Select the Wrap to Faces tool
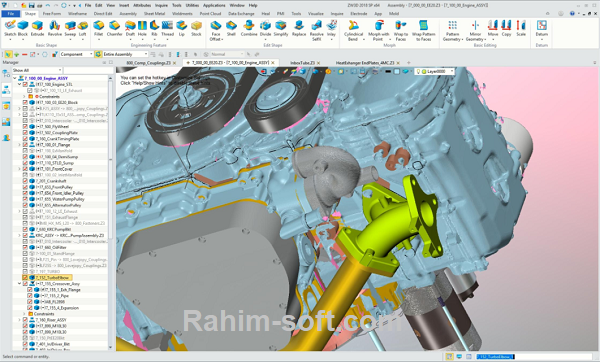600x362 pixels. tap(401, 31)
